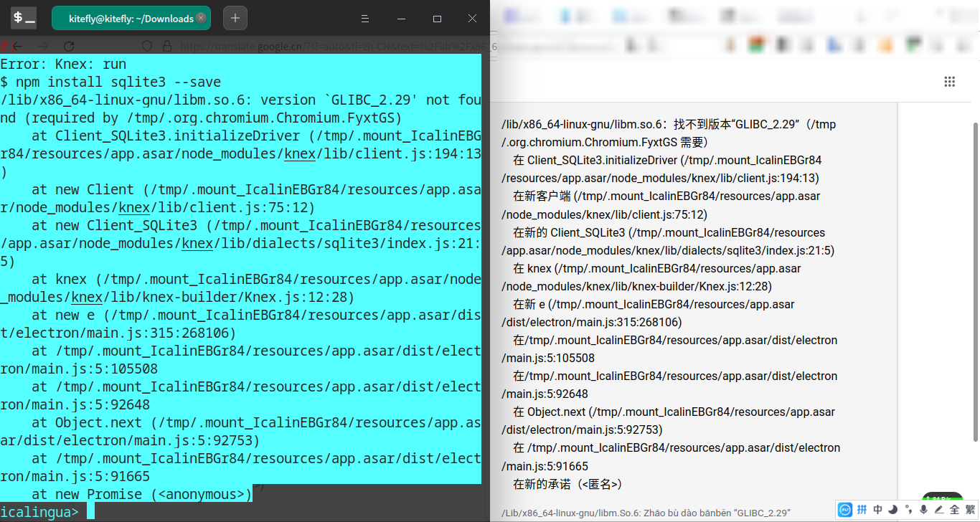
Task: Select the kitefly@kitefly: ~/Downloads tab
Action: tap(131, 19)
